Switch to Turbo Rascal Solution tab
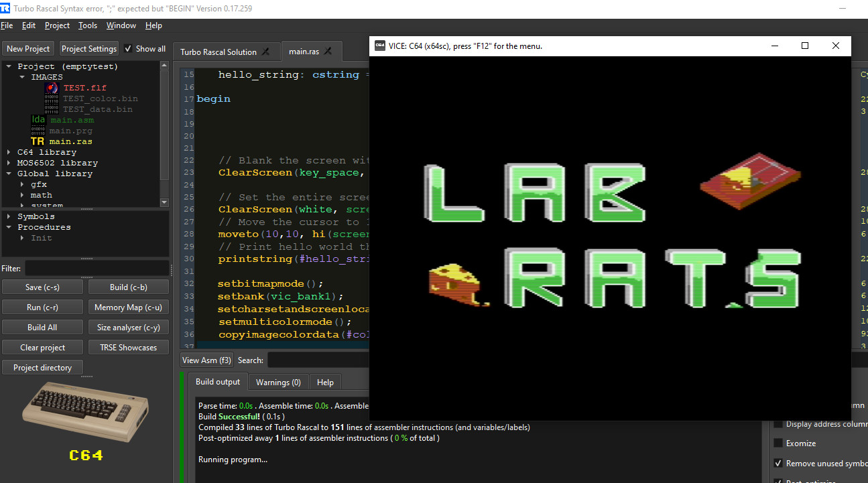The width and height of the screenshot is (868, 483). pos(227,52)
